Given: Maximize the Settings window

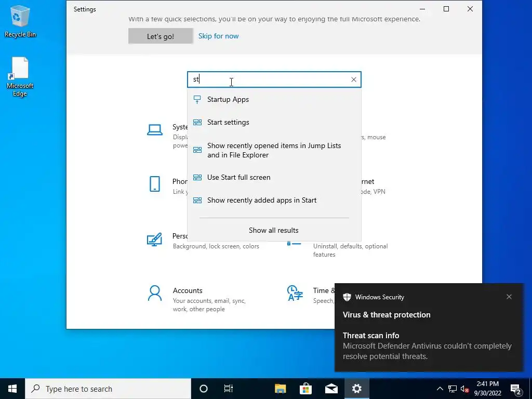Looking at the screenshot, I should point(446,9).
